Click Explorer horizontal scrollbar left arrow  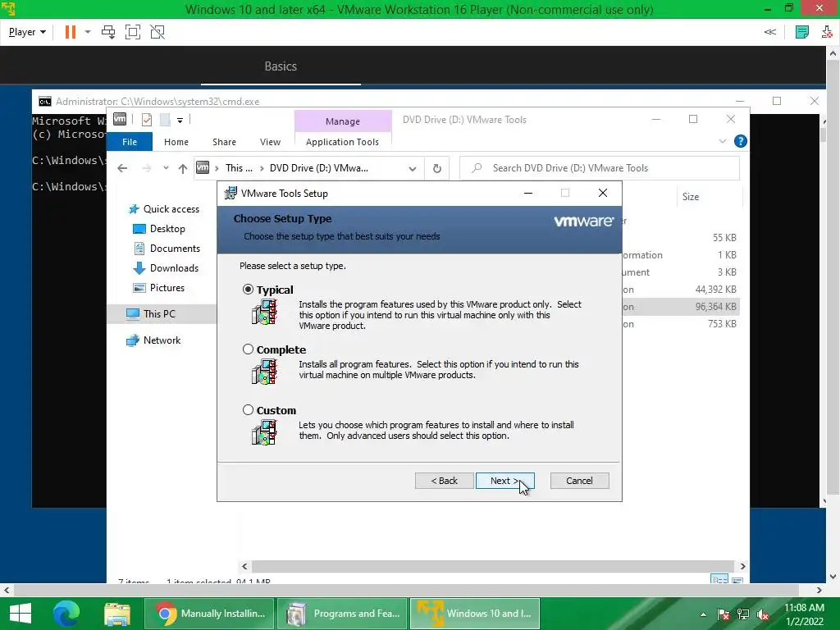coord(244,566)
